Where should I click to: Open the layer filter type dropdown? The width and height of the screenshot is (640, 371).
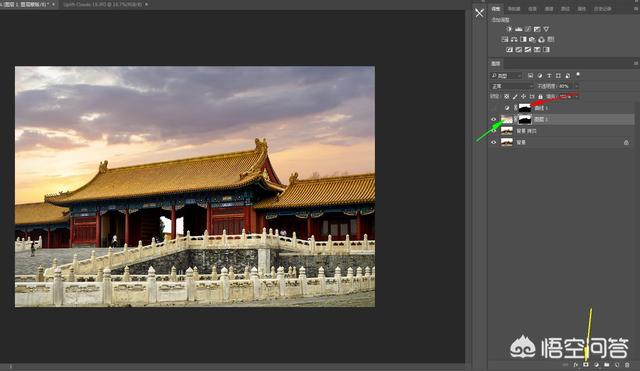pyautogui.click(x=507, y=76)
